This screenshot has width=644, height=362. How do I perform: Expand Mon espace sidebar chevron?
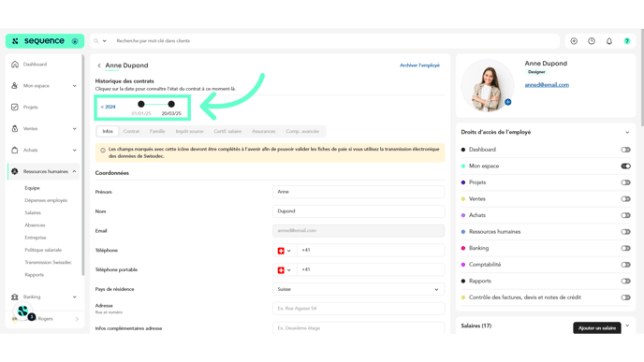(x=74, y=86)
